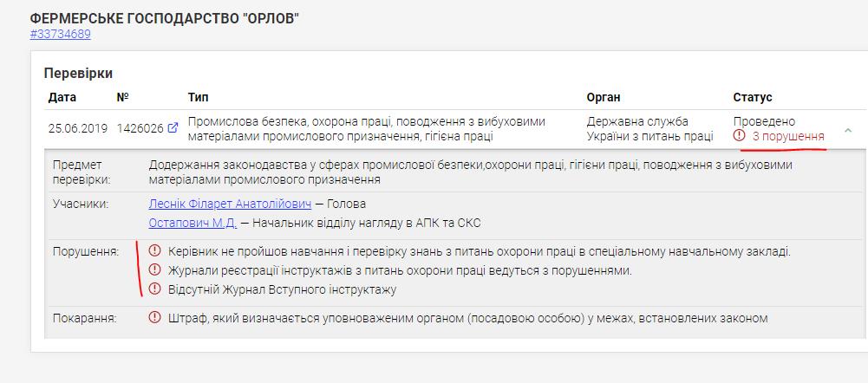The image size is (868, 383).
Task: Collapse the inspection details with the chevron
Action: point(848,130)
